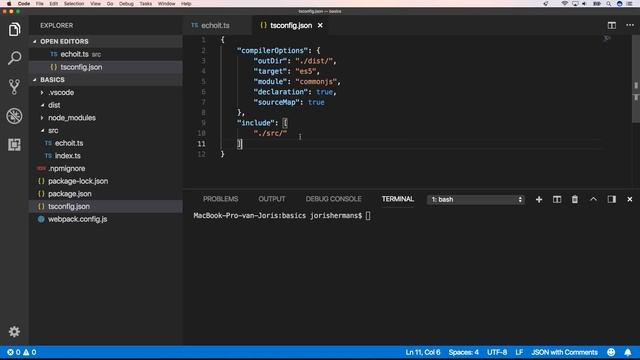
Task: Create a new terminal with plus icon
Action: (539, 199)
